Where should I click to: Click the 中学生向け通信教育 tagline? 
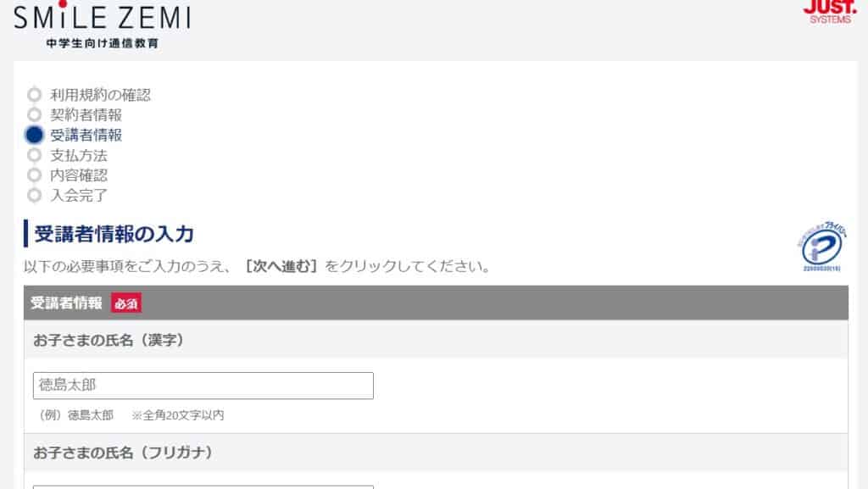click(103, 43)
